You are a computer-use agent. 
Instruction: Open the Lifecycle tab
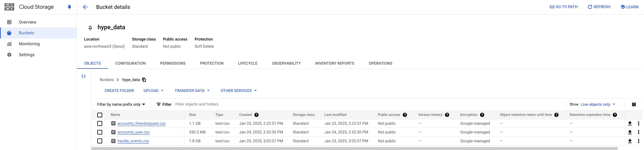coord(248,64)
